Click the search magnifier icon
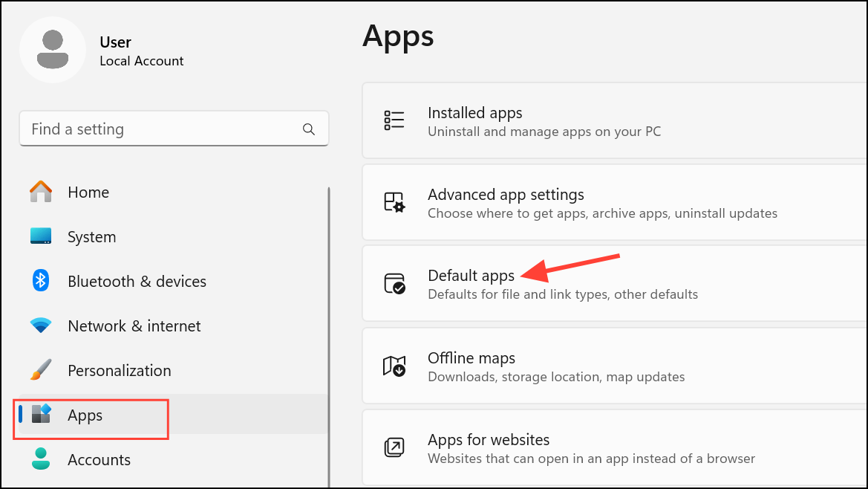The image size is (868, 489). (309, 129)
